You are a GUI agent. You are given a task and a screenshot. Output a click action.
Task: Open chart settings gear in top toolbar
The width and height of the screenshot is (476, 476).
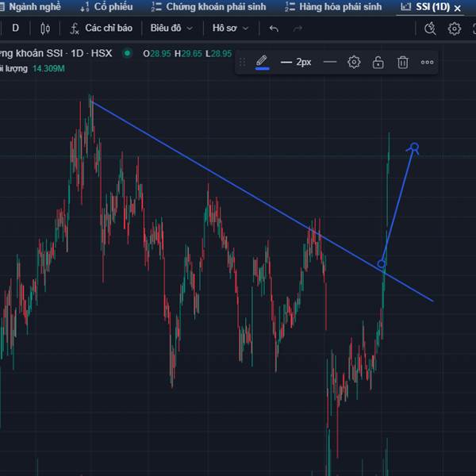pyautogui.click(x=454, y=29)
